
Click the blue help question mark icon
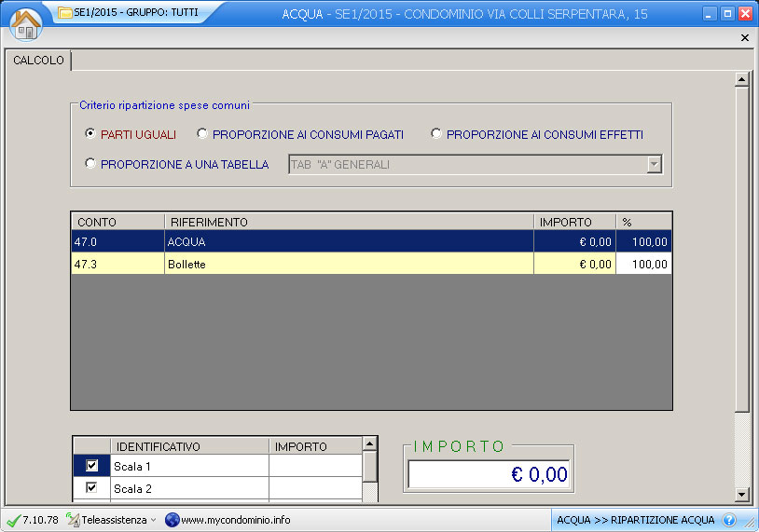pos(729,520)
